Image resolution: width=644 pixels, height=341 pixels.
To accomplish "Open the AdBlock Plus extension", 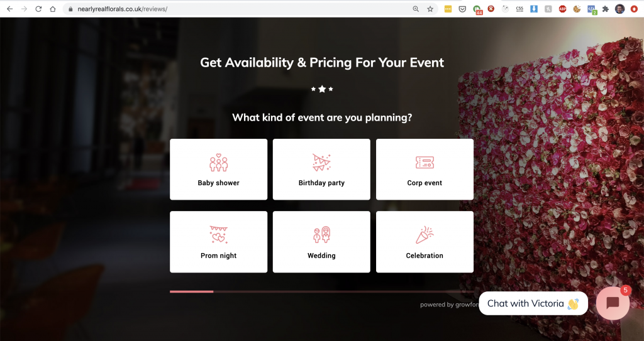I will pyautogui.click(x=562, y=9).
